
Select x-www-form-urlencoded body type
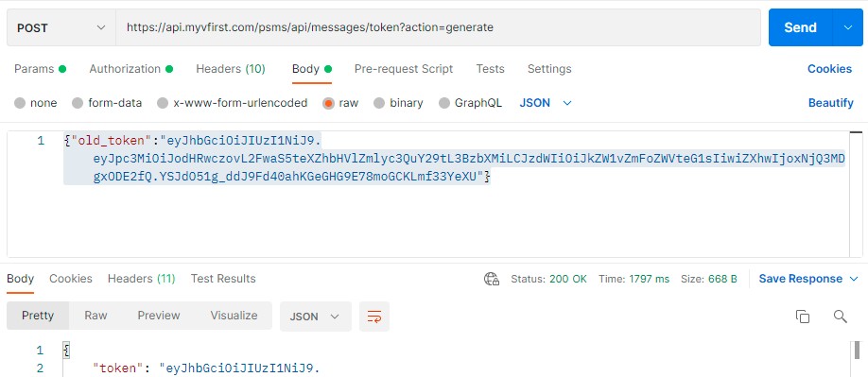point(233,103)
